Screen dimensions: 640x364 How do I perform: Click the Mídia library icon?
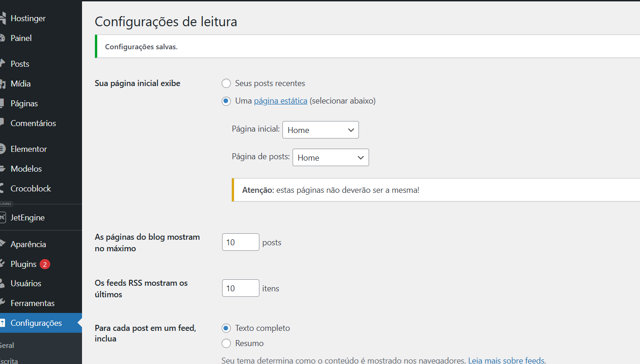2,84
